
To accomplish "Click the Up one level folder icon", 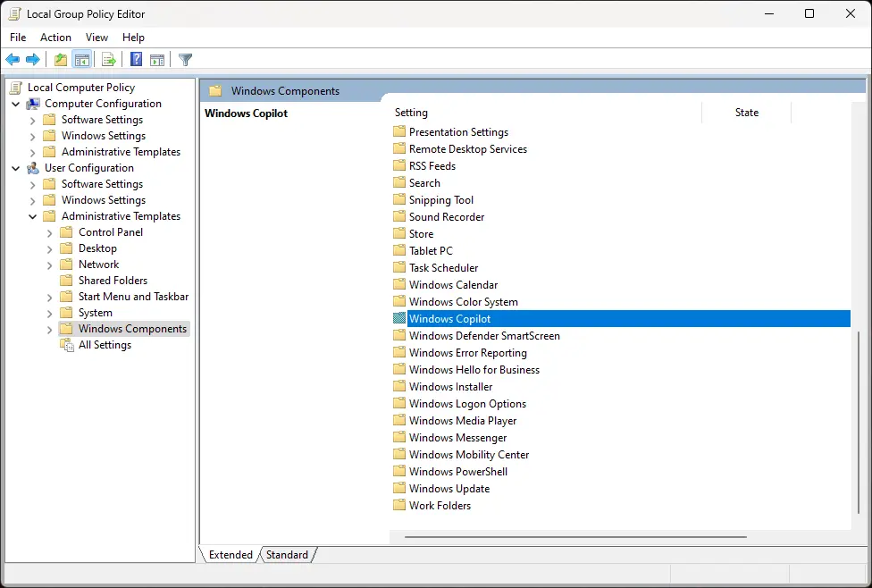I will (61, 60).
